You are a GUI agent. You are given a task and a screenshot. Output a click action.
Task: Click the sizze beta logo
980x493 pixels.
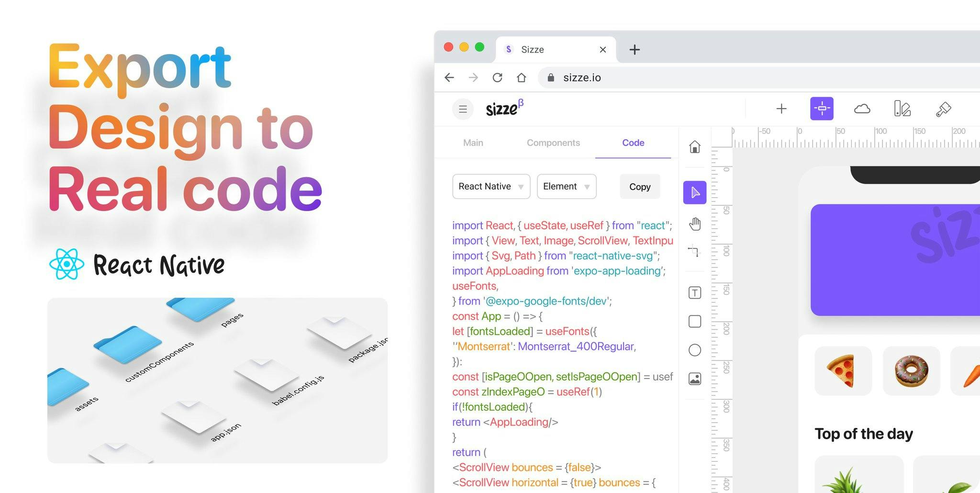[505, 108]
